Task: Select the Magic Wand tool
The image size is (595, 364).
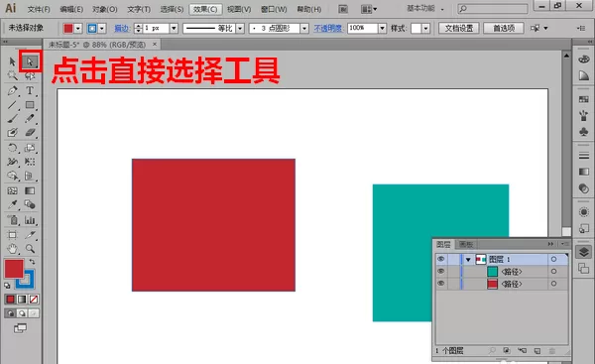Action: (x=12, y=75)
